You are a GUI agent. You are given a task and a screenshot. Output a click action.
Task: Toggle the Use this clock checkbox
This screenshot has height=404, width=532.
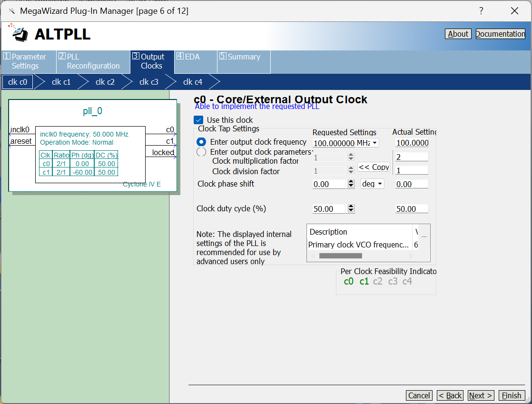[198, 120]
